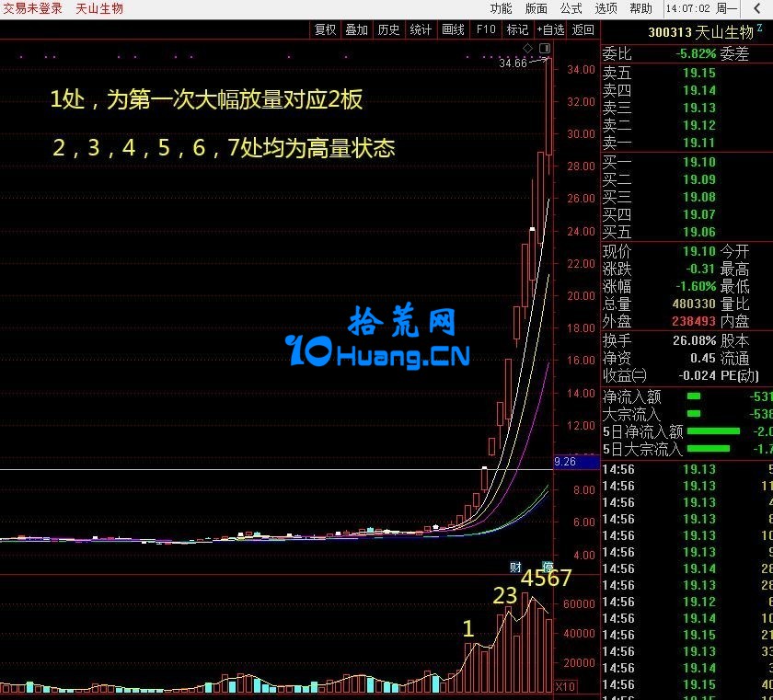Open the 帮助 menu

[x=640, y=8]
